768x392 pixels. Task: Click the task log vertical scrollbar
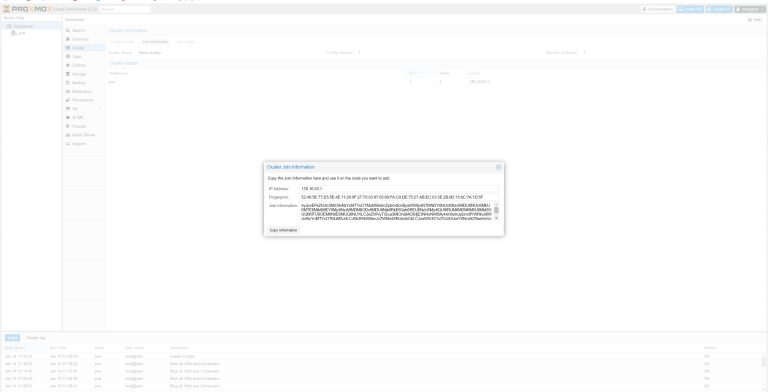[x=764, y=362]
